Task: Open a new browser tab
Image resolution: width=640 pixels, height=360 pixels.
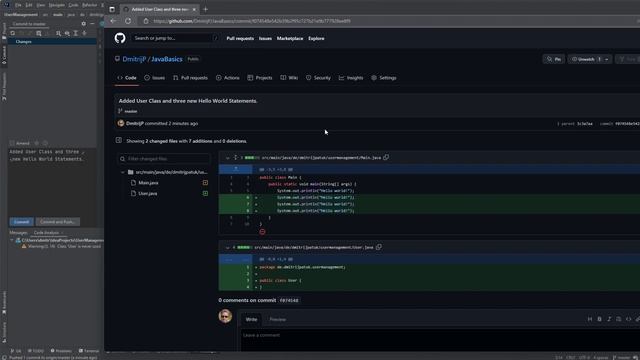Action: click(205, 9)
